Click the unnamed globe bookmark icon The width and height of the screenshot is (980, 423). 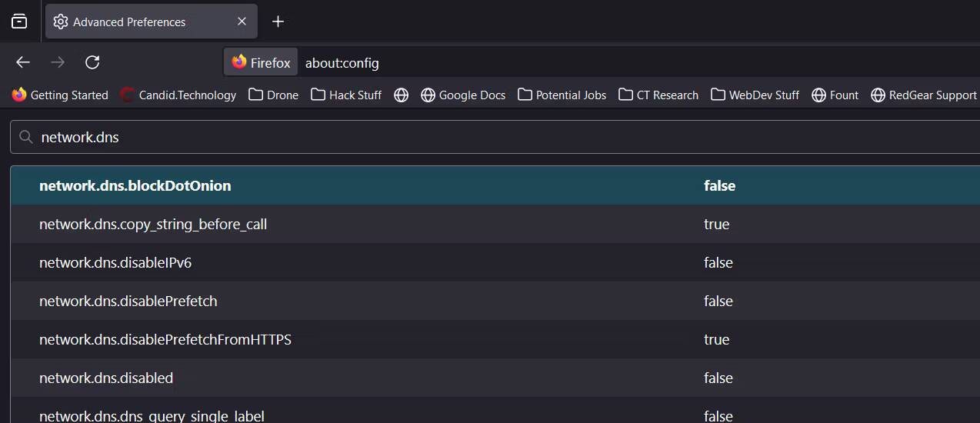pos(401,95)
